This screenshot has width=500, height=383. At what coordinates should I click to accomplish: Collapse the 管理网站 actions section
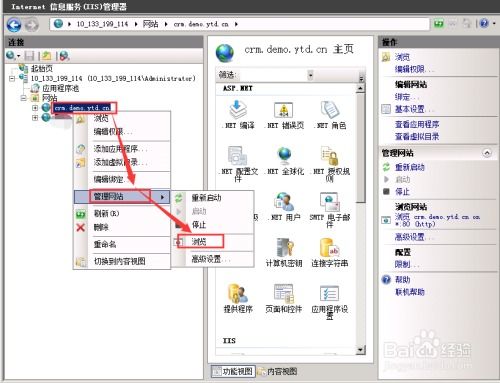click(487, 153)
